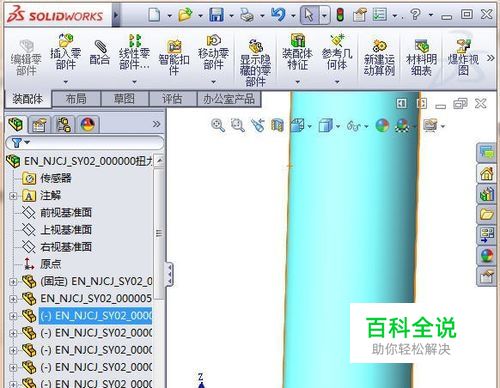Open the dropdown under Assembly Features

pyautogui.click(x=297, y=82)
